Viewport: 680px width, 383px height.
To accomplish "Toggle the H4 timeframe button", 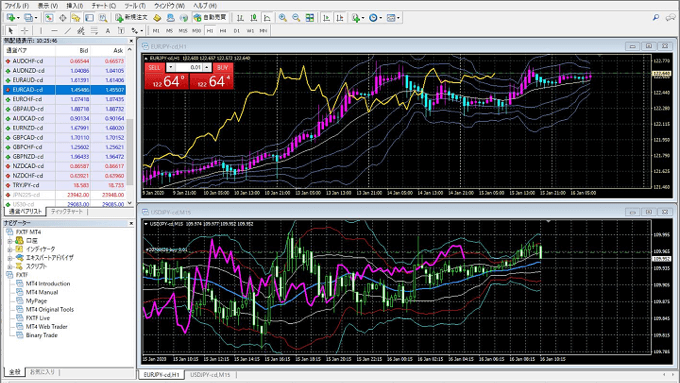I will pos(223,31).
